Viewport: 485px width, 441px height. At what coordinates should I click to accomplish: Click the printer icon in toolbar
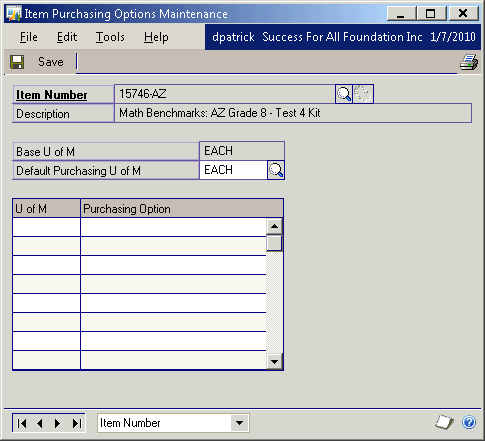tap(469, 62)
